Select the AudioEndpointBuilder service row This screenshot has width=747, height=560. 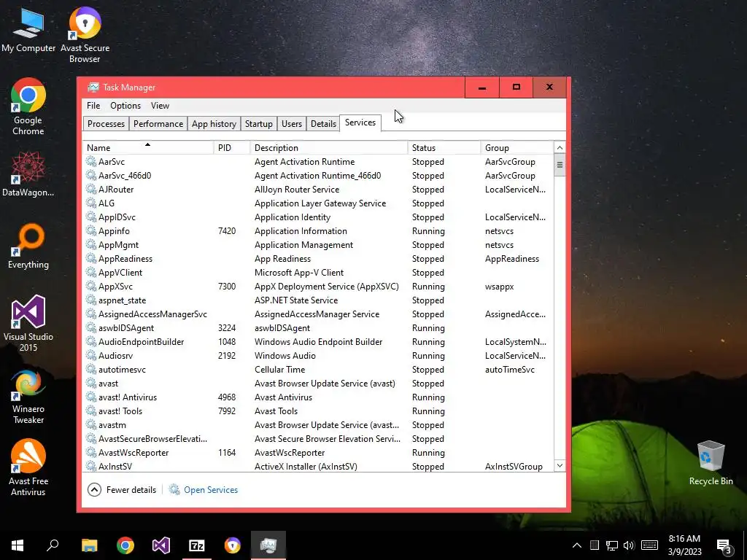318,341
